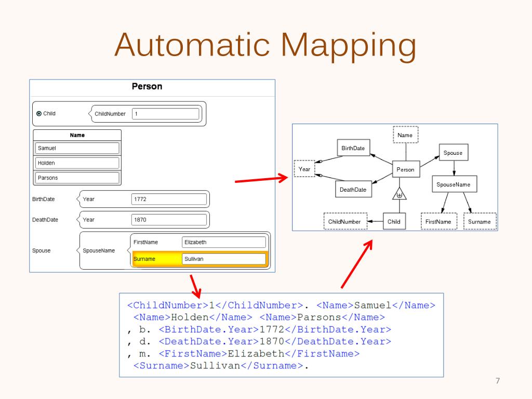Click the opening ChildNumber XML tag
Image resolution: width=532 pixels, height=399 pixels.
[168, 305]
